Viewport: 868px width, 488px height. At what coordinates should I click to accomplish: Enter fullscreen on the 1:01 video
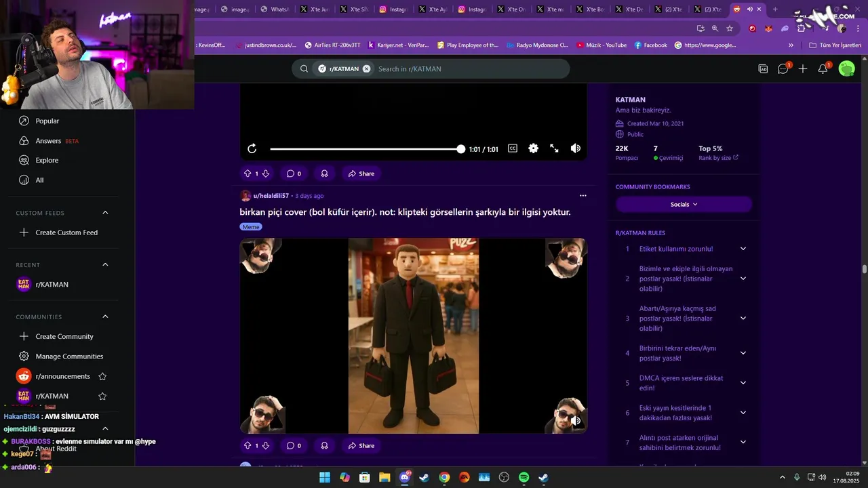[x=554, y=148]
